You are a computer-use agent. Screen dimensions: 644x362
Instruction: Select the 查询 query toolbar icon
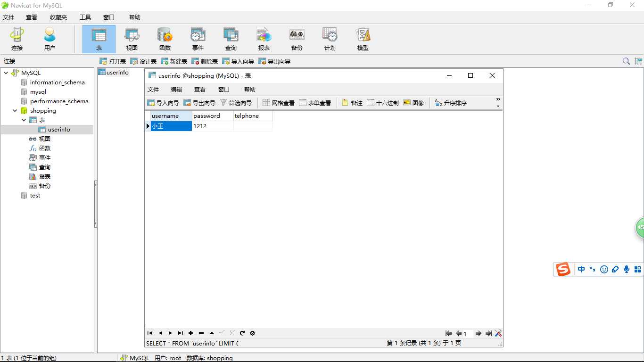click(231, 39)
